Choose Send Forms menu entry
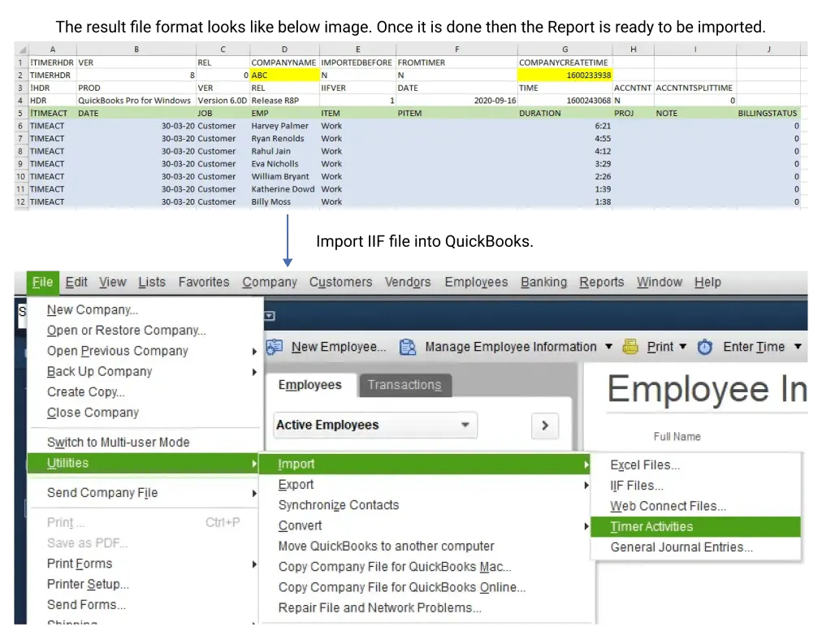822x644 pixels. pyautogui.click(x=143, y=605)
